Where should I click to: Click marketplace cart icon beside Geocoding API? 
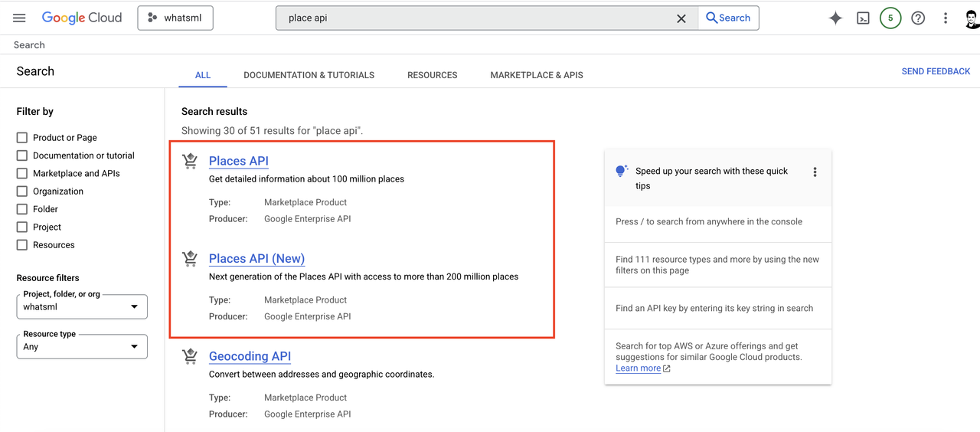click(x=190, y=356)
